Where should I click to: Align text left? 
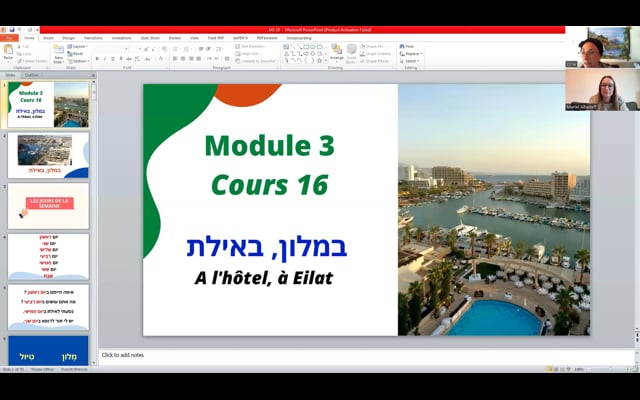[175, 59]
